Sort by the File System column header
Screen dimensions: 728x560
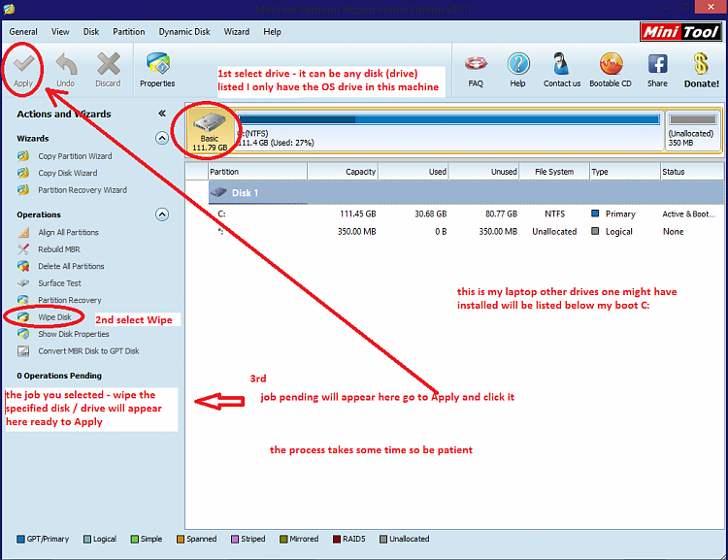click(x=554, y=172)
